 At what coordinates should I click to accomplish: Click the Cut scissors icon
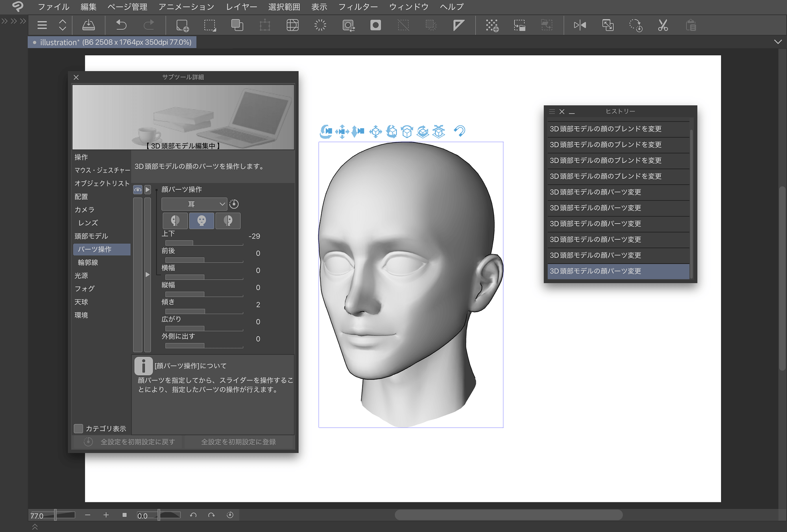[663, 26]
